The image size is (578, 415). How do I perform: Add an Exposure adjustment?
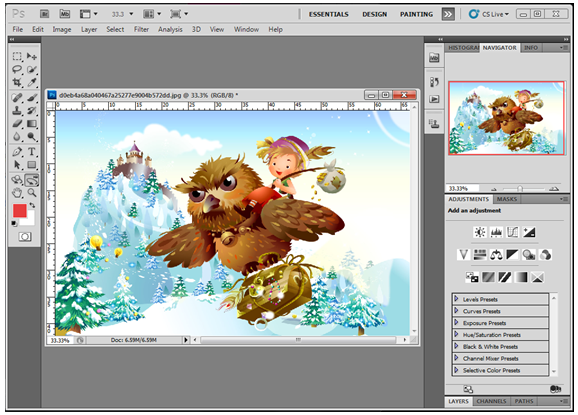529,232
